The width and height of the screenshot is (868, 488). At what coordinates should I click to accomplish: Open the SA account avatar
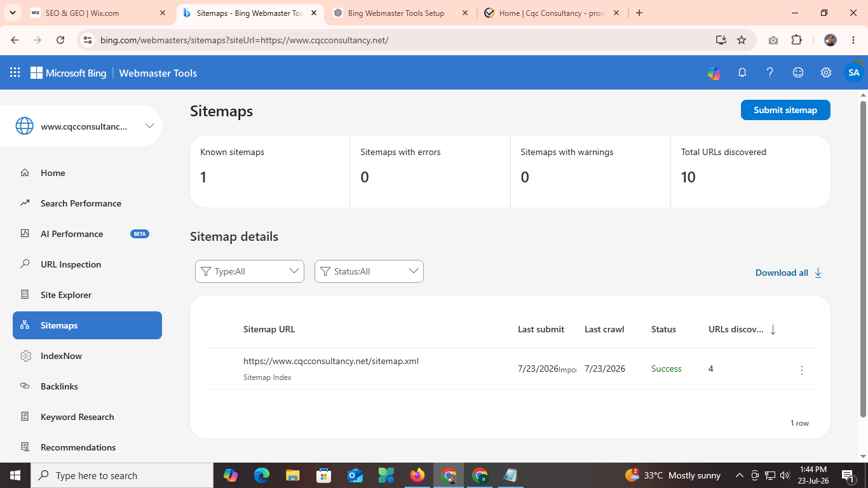(x=854, y=73)
